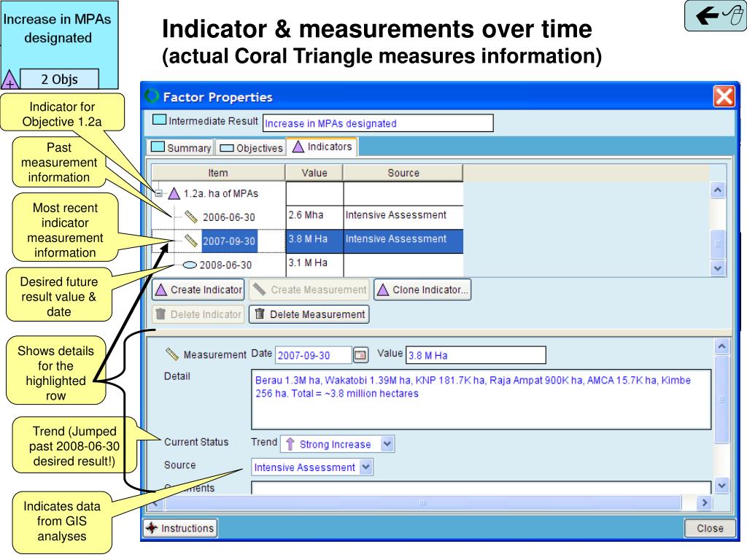This screenshot has height=560, width=747.
Task: Click the Clone Indicator... button
Action: click(422, 289)
